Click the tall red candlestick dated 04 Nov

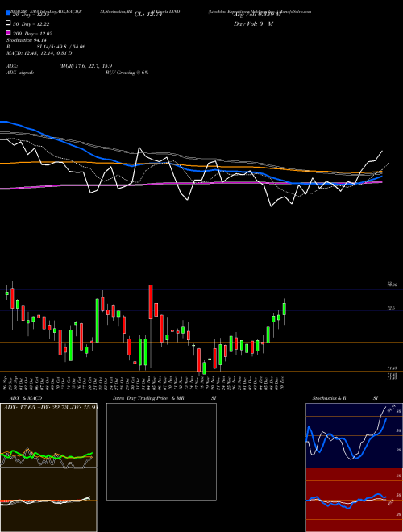point(151,301)
